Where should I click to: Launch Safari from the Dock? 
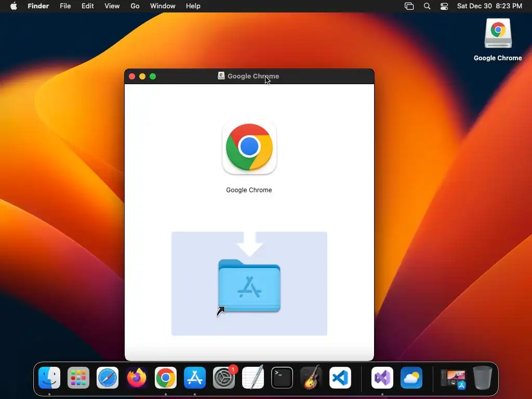(108, 378)
